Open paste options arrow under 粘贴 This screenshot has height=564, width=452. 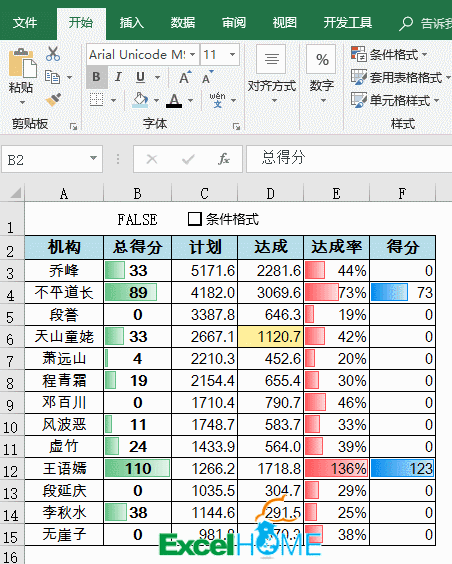pyautogui.click(x=22, y=103)
